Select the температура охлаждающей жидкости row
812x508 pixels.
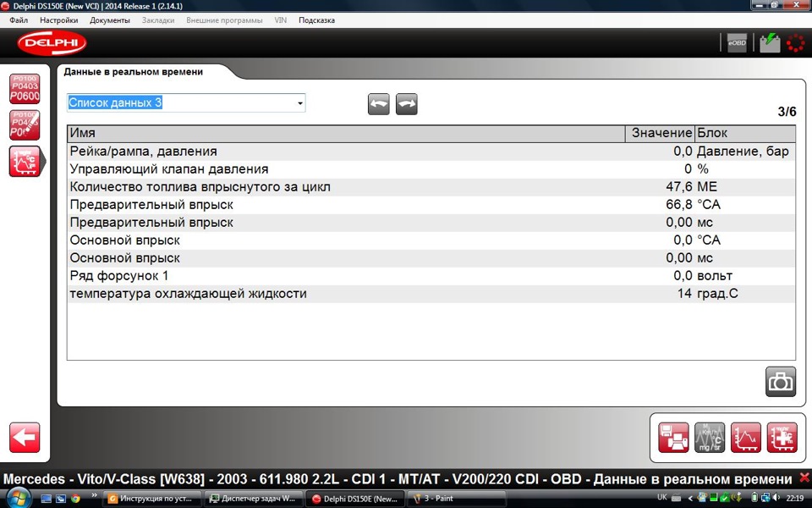431,294
